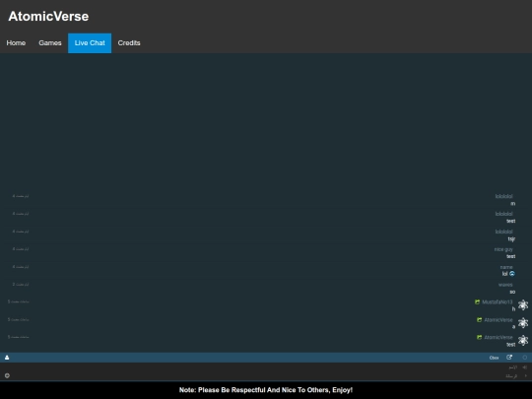Click MustafaNo13's atom avatar
The width and height of the screenshot is (532, 399).
point(523,305)
